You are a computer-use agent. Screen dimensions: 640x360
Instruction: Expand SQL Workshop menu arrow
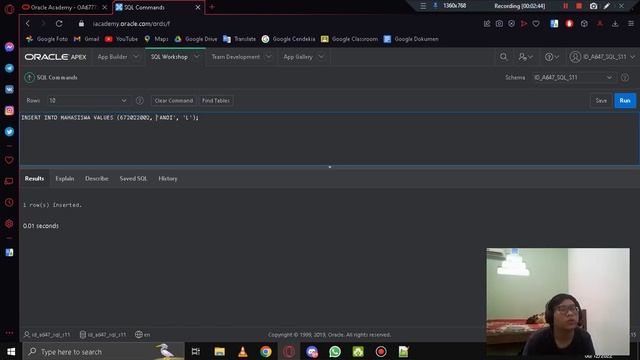(197, 57)
